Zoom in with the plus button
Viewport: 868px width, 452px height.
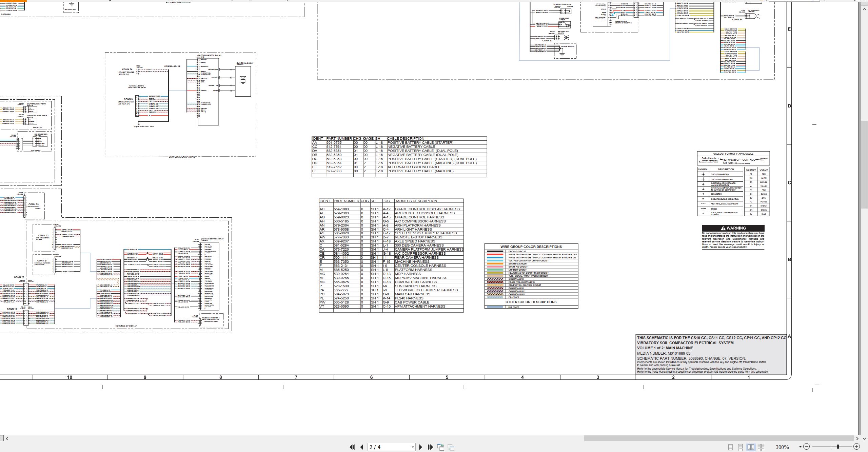click(857, 447)
